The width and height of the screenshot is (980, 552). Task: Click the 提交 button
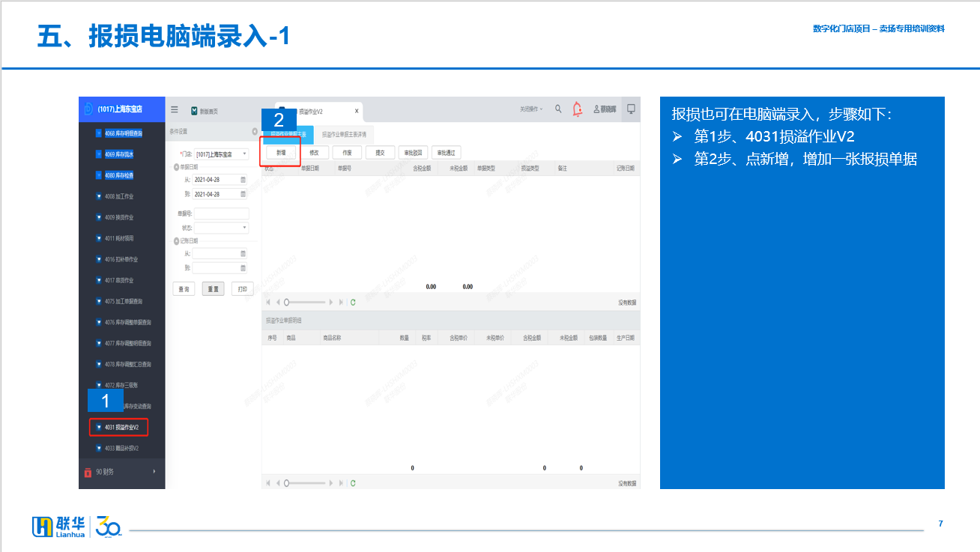tap(380, 152)
